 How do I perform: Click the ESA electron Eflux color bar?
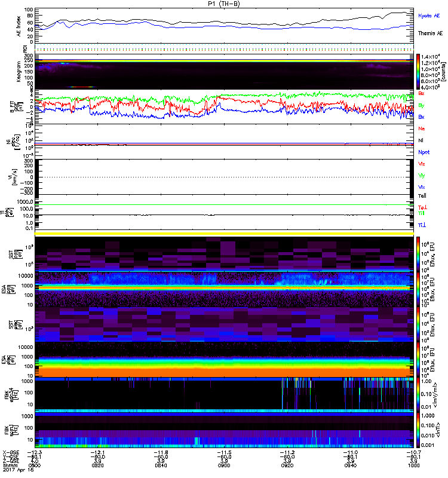(418, 360)
